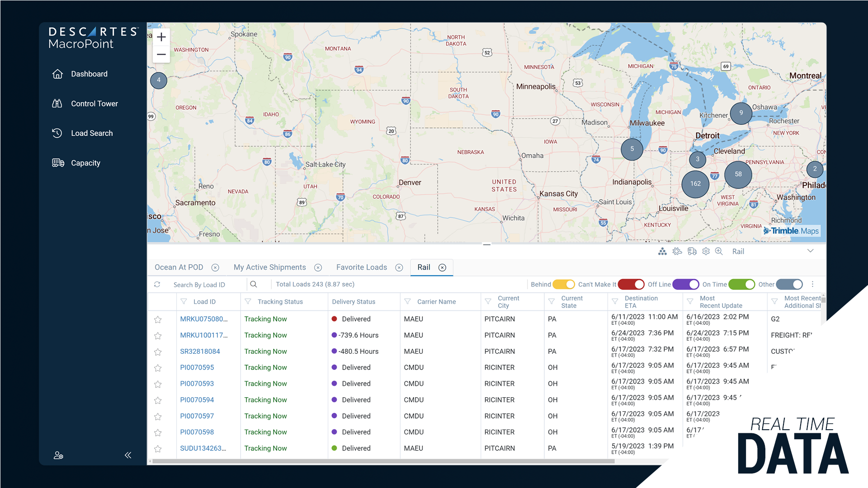Open Control Tower from the sidebar
The width and height of the screenshot is (868, 488).
tap(94, 104)
